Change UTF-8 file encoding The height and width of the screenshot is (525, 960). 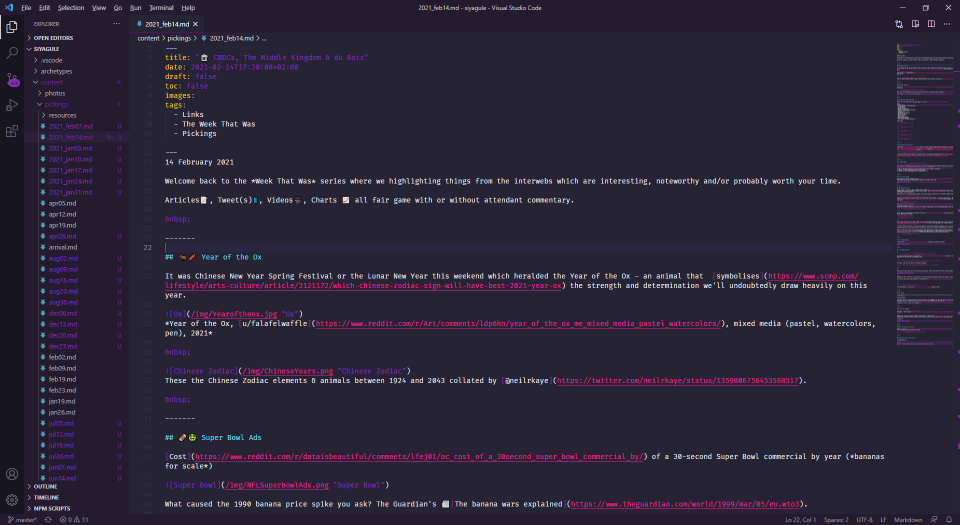pos(864,519)
